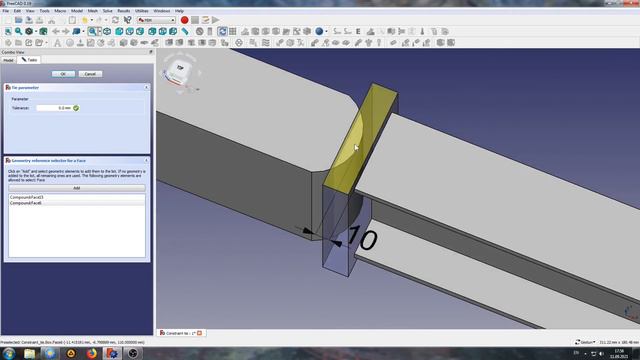Open the link actions dropdown arrow
Viewport: 640px width, 360px height.
[83, 31]
